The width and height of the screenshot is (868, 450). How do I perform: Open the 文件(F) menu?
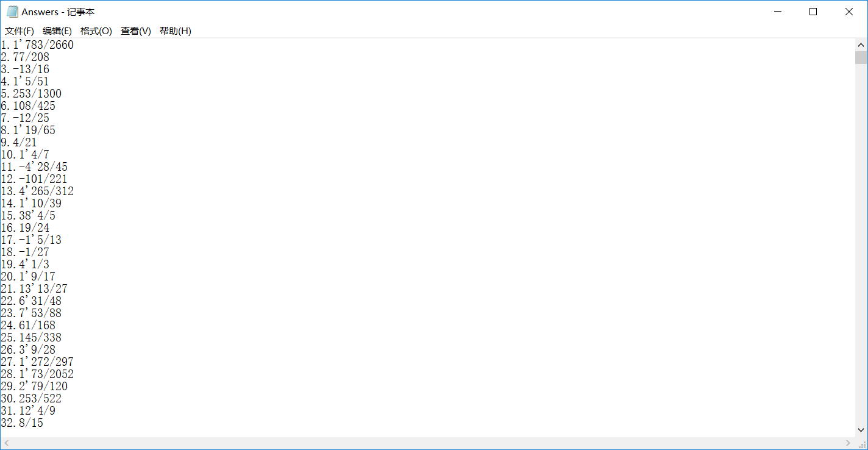point(20,31)
